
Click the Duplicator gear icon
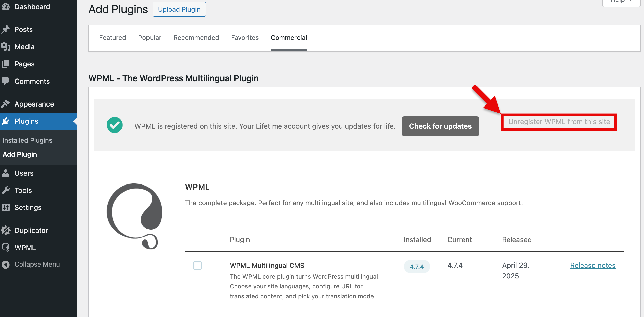coord(6,230)
